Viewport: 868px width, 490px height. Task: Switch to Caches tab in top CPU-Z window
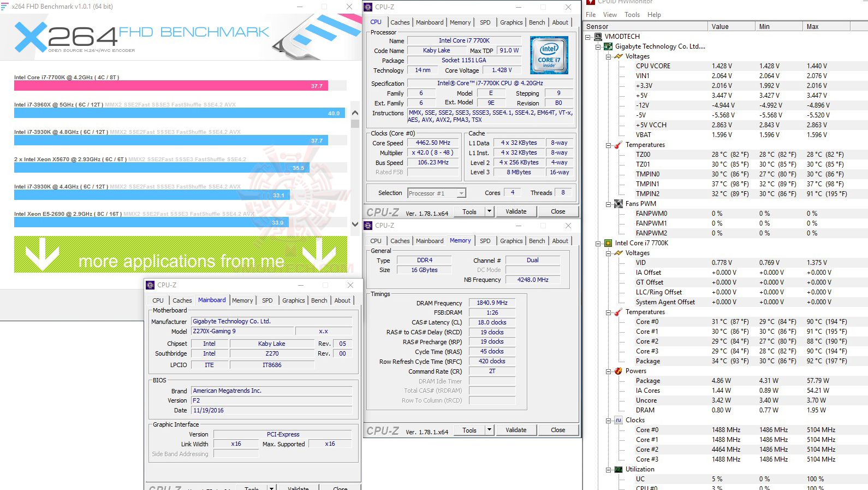tap(400, 22)
